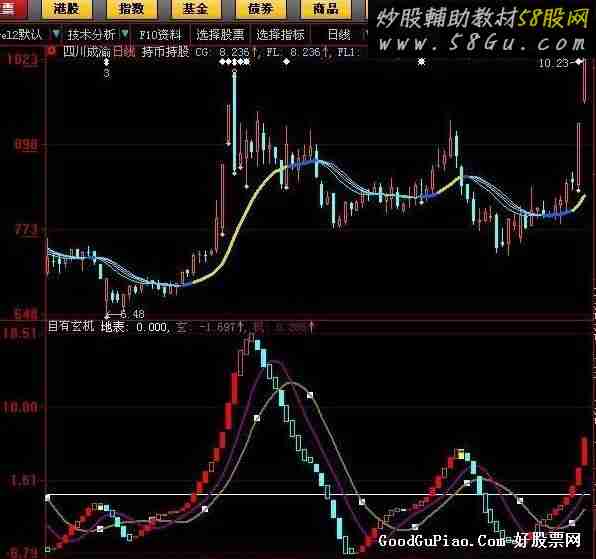Open the 基金 tab
596x559 pixels.
click(196, 8)
